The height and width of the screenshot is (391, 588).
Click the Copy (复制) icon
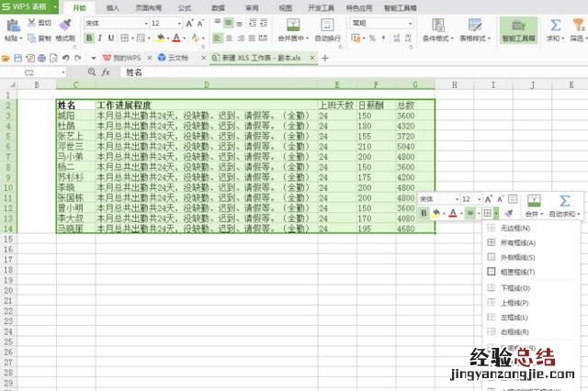click(32, 38)
